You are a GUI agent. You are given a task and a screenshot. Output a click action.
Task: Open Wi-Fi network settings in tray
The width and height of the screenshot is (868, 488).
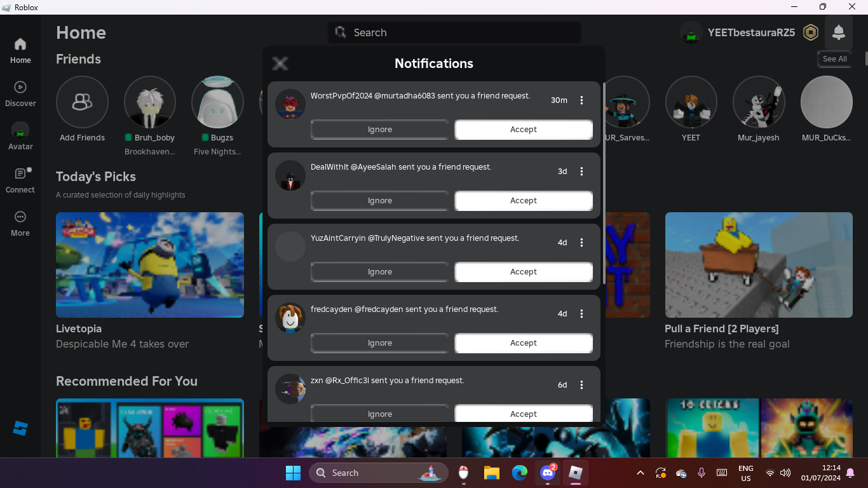[x=770, y=473]
